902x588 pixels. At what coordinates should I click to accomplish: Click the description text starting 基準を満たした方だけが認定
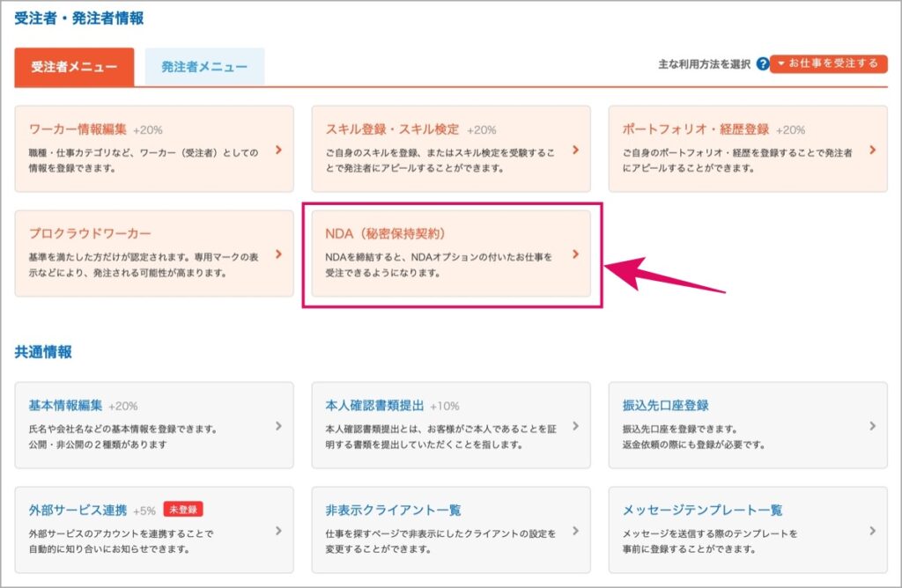click(144, 265)
